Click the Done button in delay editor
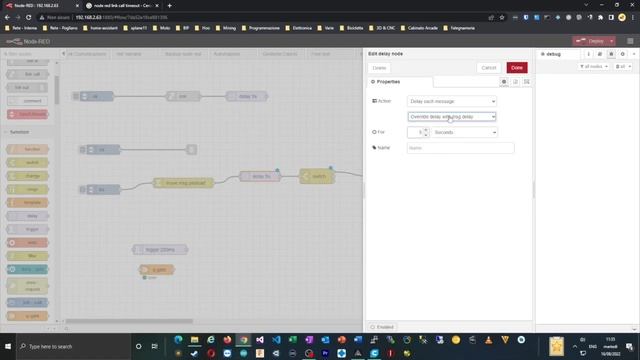The width and height of the screenshot is (640, 360). pos(517,68)
